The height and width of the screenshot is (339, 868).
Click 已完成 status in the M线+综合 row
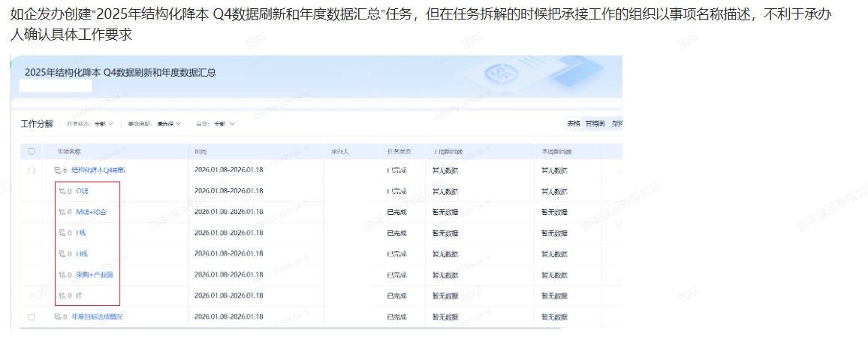pos(396,212)
